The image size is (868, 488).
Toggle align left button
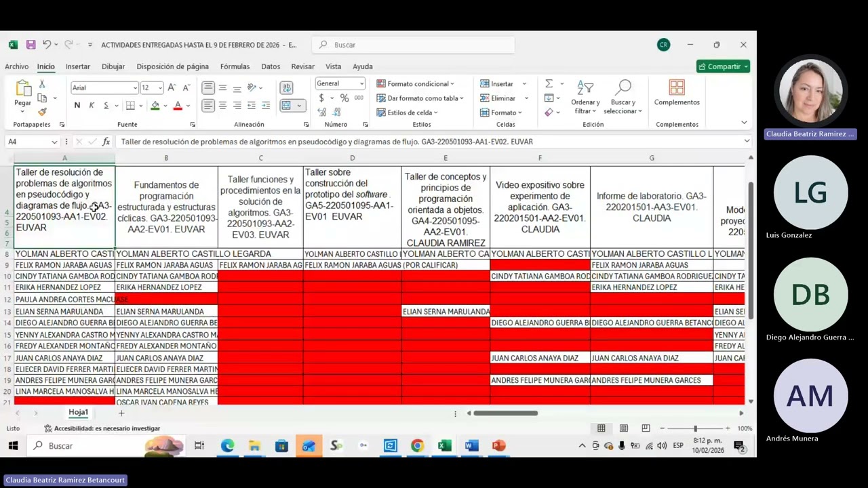click(x=208, y=106)
